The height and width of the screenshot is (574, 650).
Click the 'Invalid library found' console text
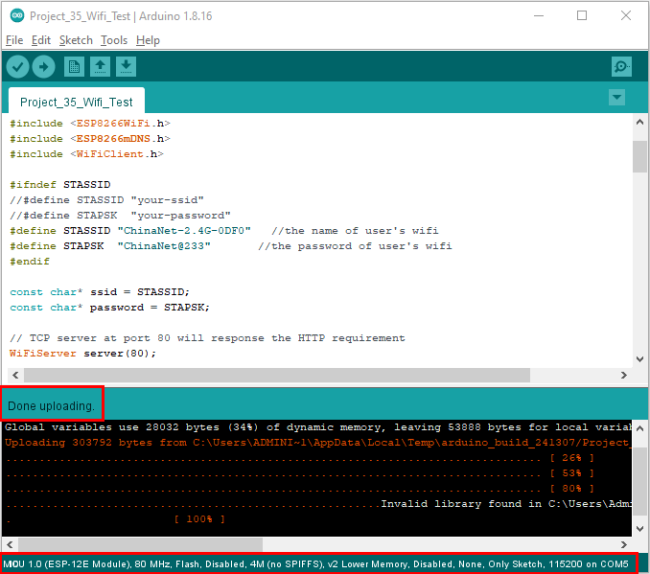pos(506,504)
